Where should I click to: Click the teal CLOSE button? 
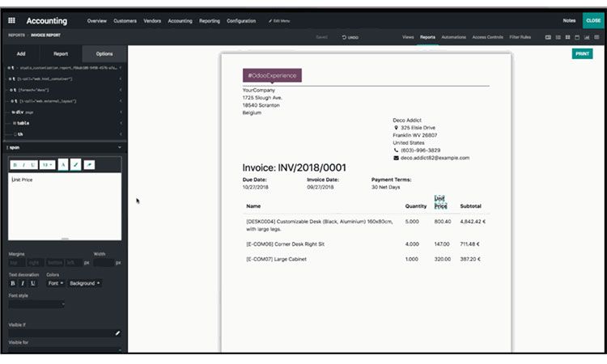593,20
